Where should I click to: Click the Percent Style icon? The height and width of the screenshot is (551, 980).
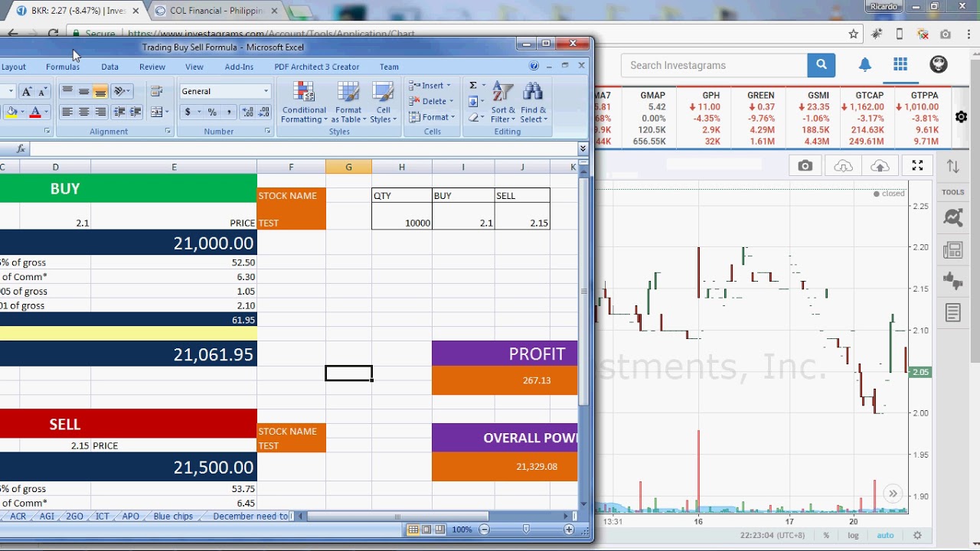point(212,112)
